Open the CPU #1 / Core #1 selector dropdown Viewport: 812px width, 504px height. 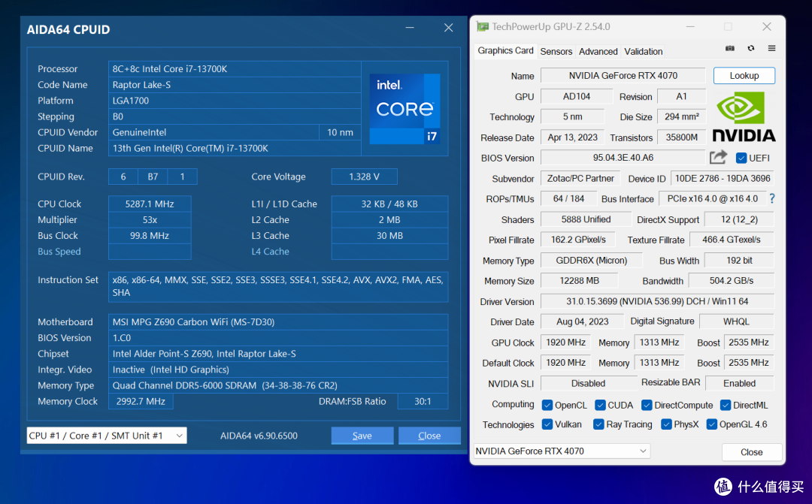(x=107, y=436)
